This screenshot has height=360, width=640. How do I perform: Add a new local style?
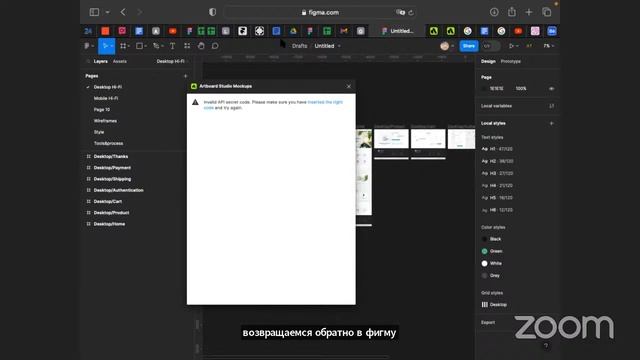(551, 123)
